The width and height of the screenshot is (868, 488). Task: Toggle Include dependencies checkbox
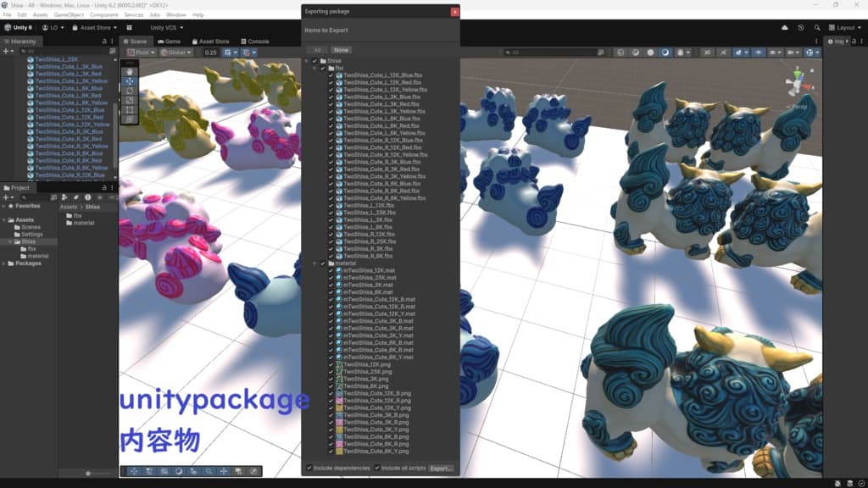point(309,468)
